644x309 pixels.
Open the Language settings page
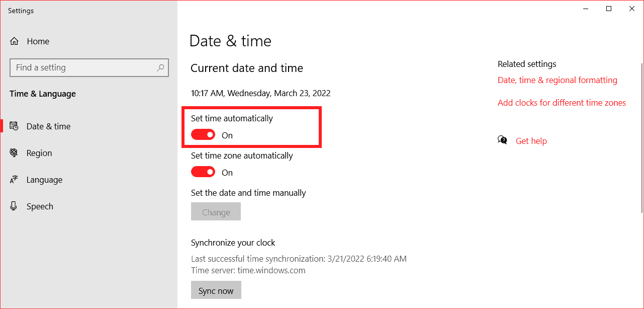click(x=44, y=179)
